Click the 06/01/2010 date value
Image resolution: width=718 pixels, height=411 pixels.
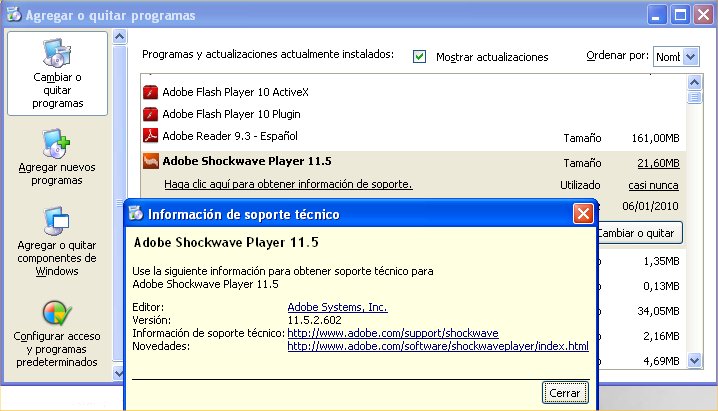coord(650,206)
